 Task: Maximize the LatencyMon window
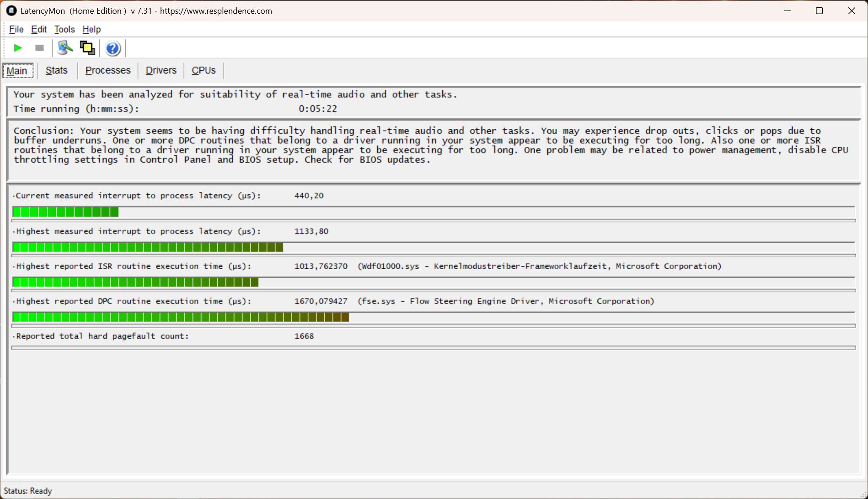[x=820, y=11]
